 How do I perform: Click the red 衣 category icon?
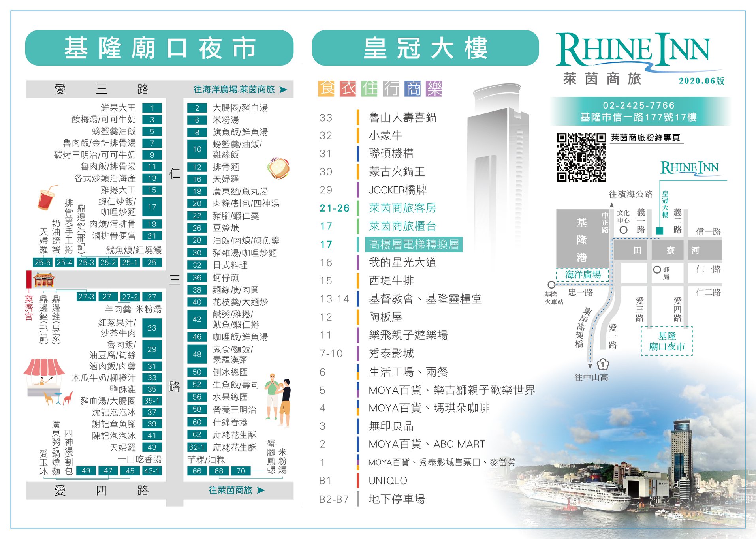(348, 88)
